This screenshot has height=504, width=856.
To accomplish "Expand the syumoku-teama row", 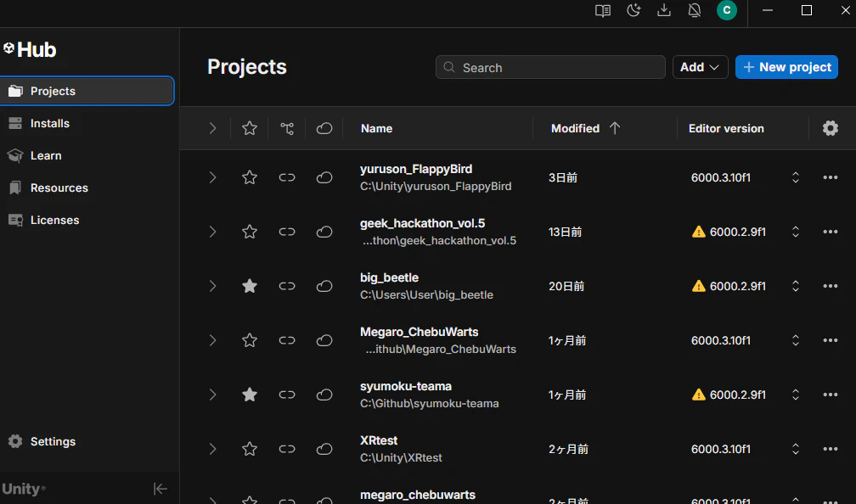I will click(212, 395).
